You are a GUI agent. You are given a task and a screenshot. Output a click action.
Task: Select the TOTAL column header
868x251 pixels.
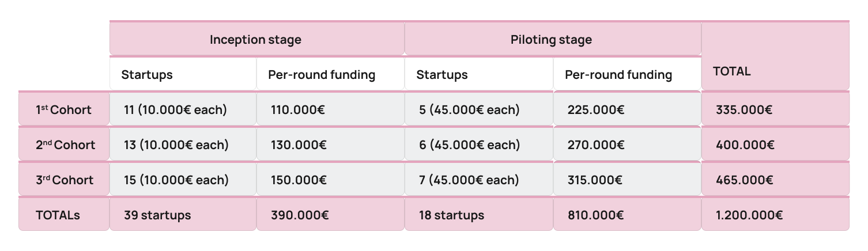[x=775, y=56]
